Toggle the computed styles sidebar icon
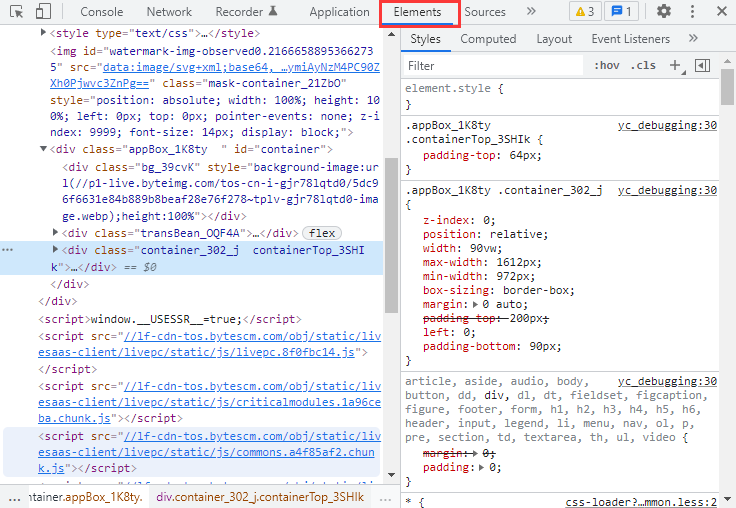This screenshot has height=508, width=736. 702,66
